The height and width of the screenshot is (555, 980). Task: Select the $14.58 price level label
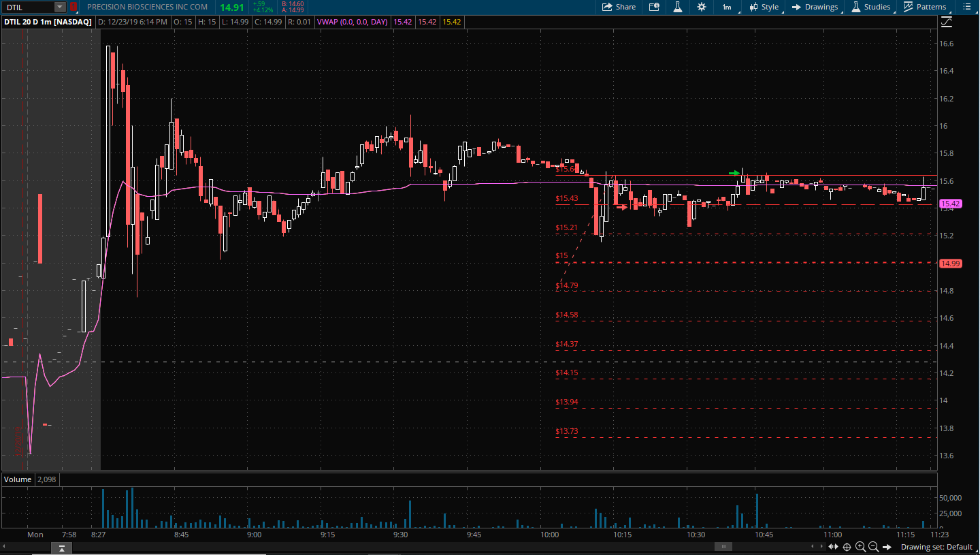point(567,315)
